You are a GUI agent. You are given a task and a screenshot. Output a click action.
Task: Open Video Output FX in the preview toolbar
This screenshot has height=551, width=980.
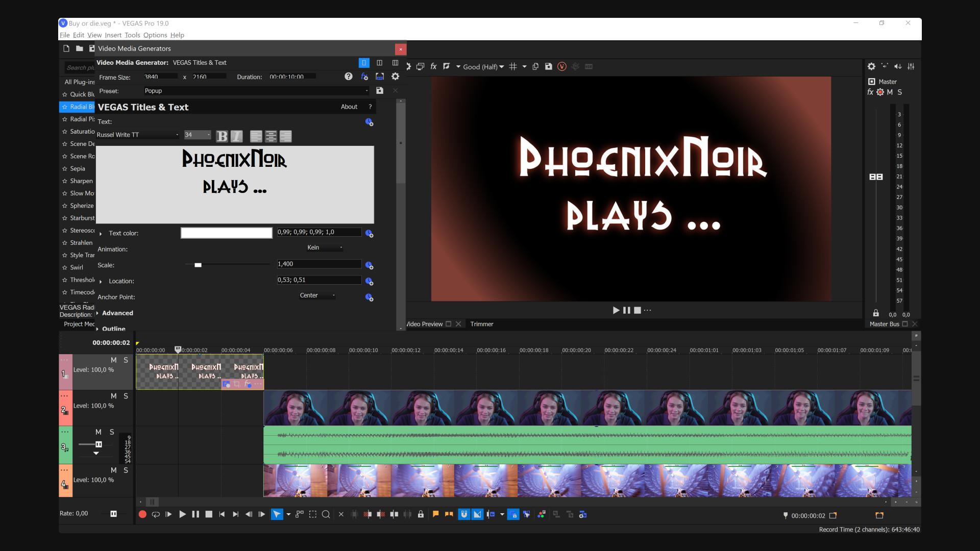[x=433, y=66]
